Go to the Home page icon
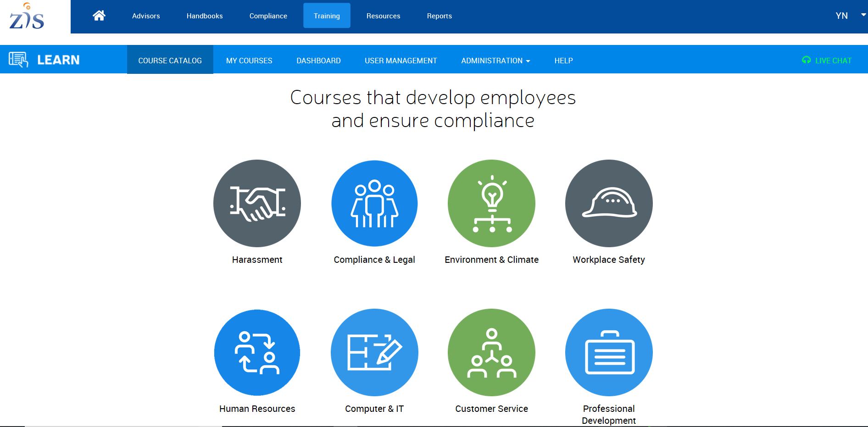This screenshot has width=868, height=427. (99, 16)
